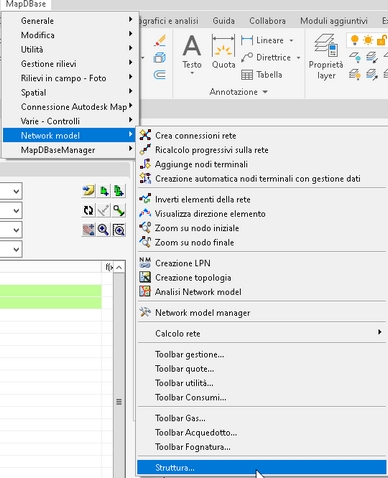Click the blue magnifier zoom-in icon
The width and height of the screenshot is (388, 478).
(104, 230)
